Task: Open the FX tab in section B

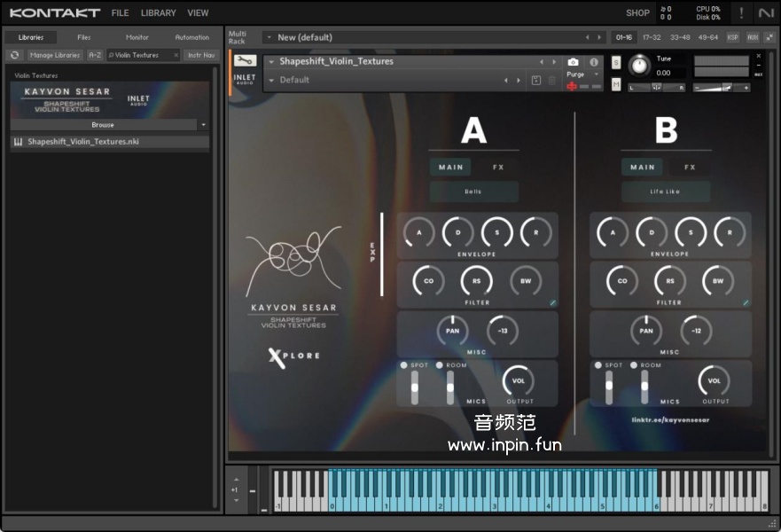Action: pyautogui.click(x=690, y=167)
